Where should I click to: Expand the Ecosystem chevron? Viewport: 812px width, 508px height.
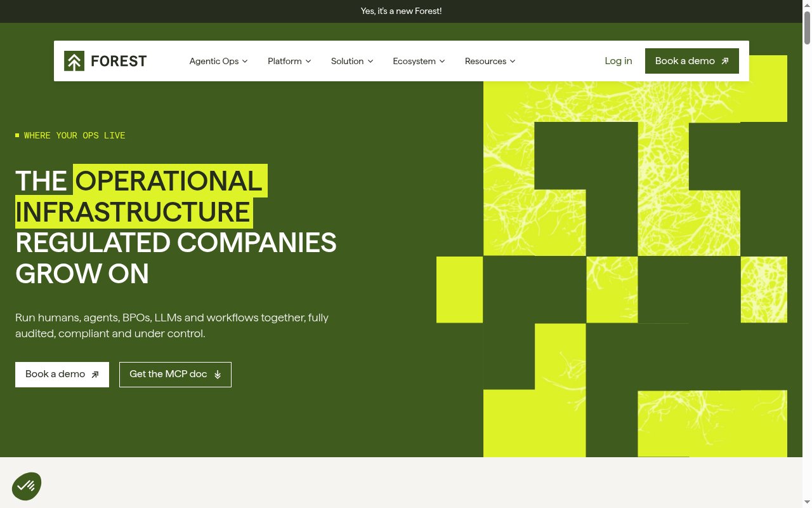click(442, 62)
